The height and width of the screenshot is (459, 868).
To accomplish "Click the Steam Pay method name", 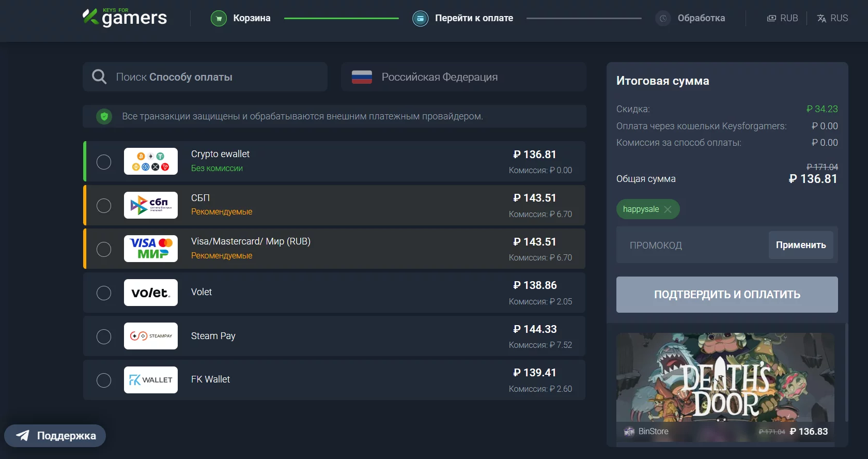I will click(213, 336).
